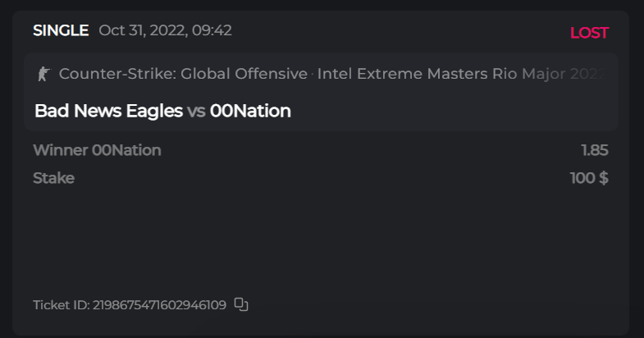Click the vs separator in the match title

pos(196,112)
